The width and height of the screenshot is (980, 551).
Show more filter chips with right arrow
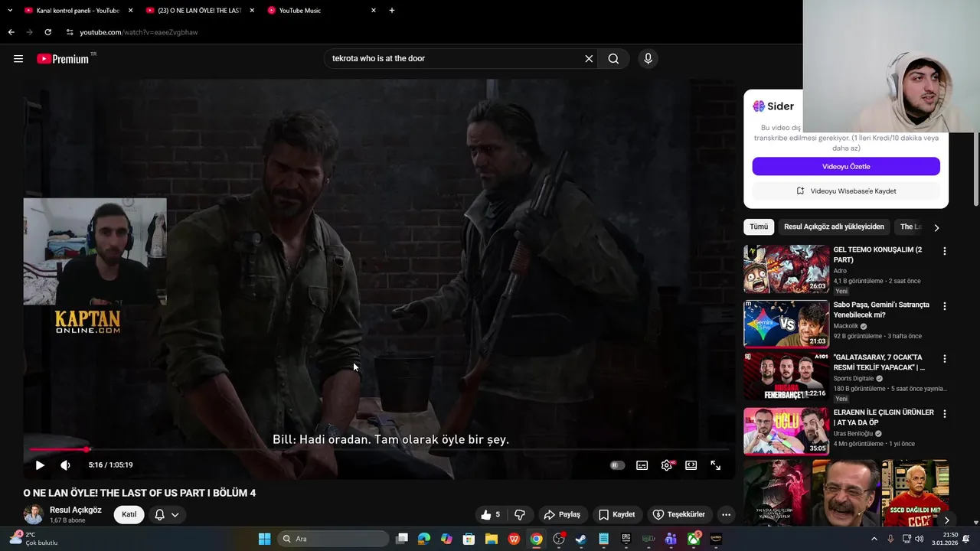coord(936,227)
